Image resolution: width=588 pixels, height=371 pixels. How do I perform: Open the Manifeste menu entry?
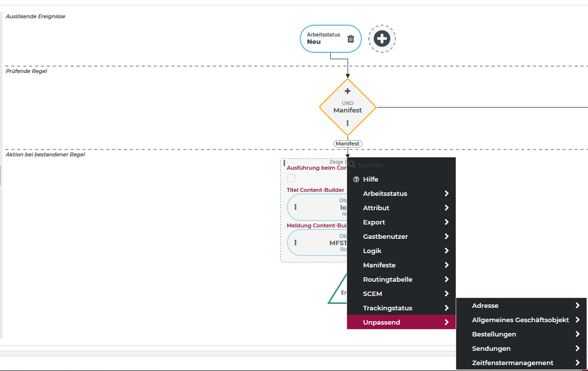[379, 265]
